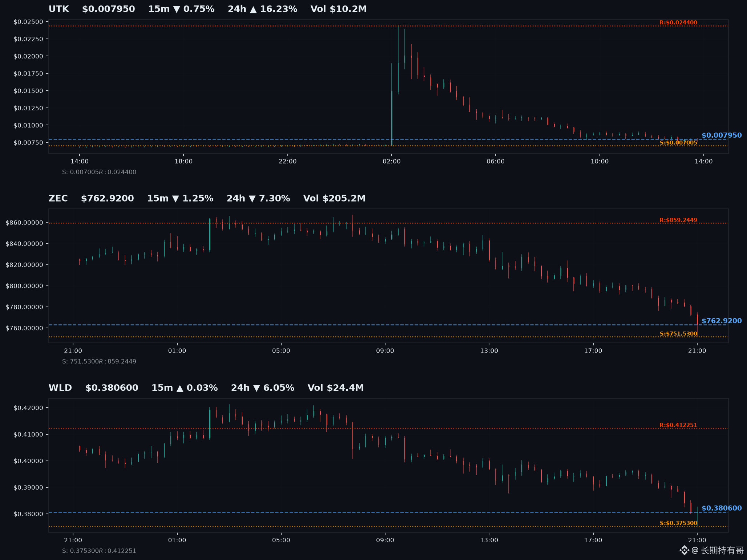
Task: Click the 02:00 tick on UTK chart
Action: (392, 161)
